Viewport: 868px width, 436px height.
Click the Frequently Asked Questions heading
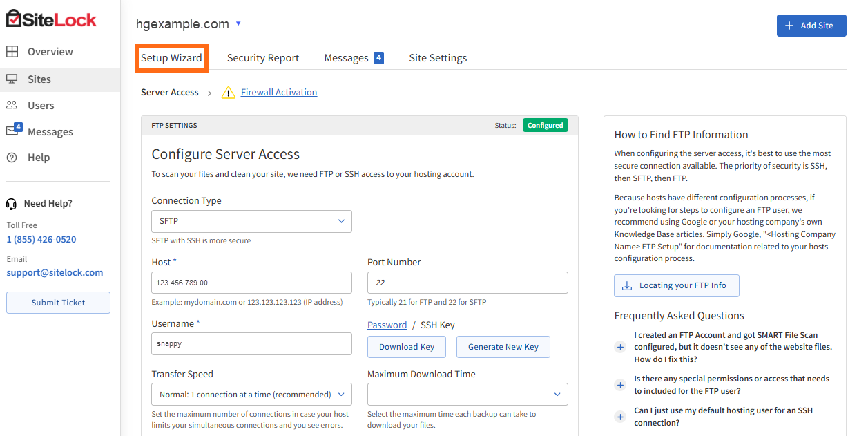coord(679,316)
